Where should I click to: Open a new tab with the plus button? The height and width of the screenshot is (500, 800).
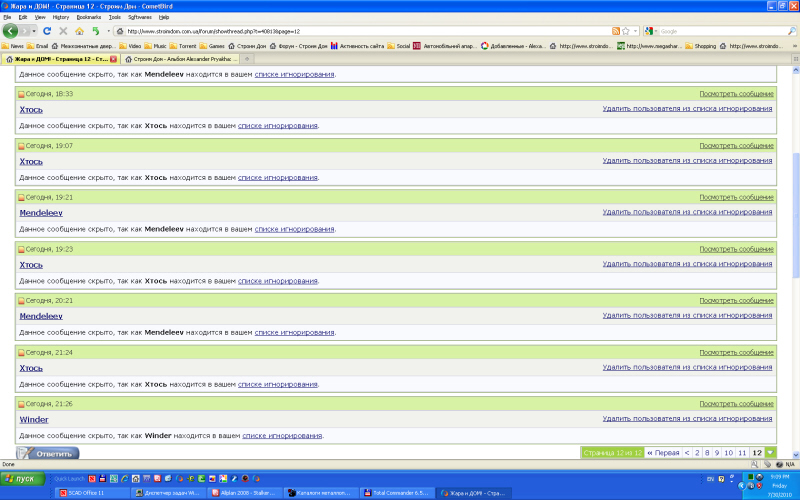coord(247,59)
